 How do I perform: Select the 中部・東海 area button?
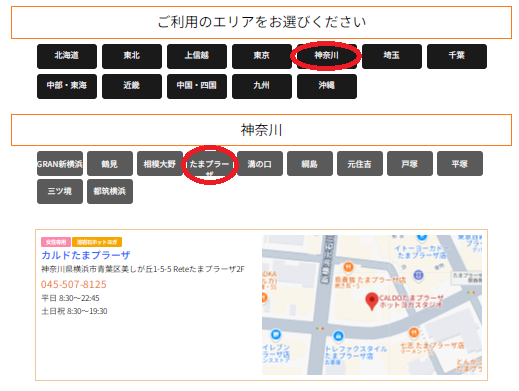click(x=67, y=86)
